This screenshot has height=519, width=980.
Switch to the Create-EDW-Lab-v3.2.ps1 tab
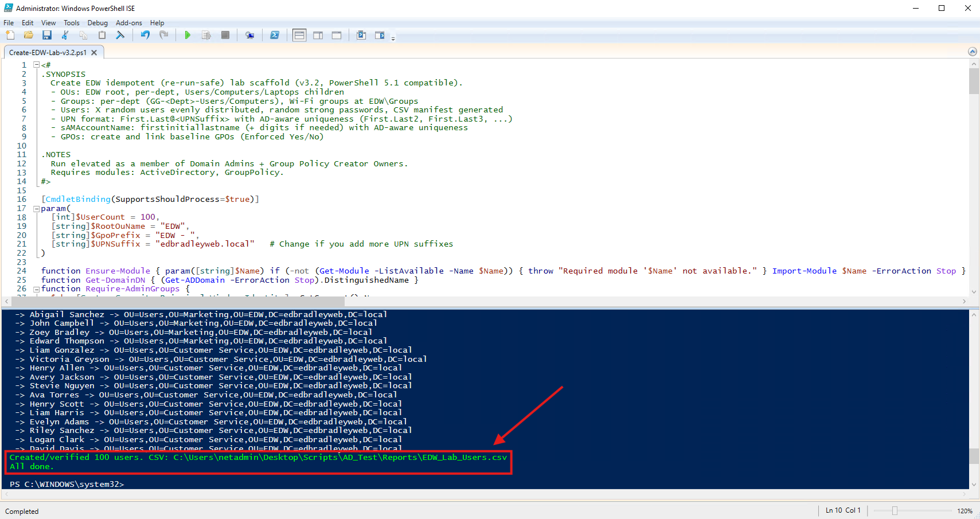pos(49,52)
